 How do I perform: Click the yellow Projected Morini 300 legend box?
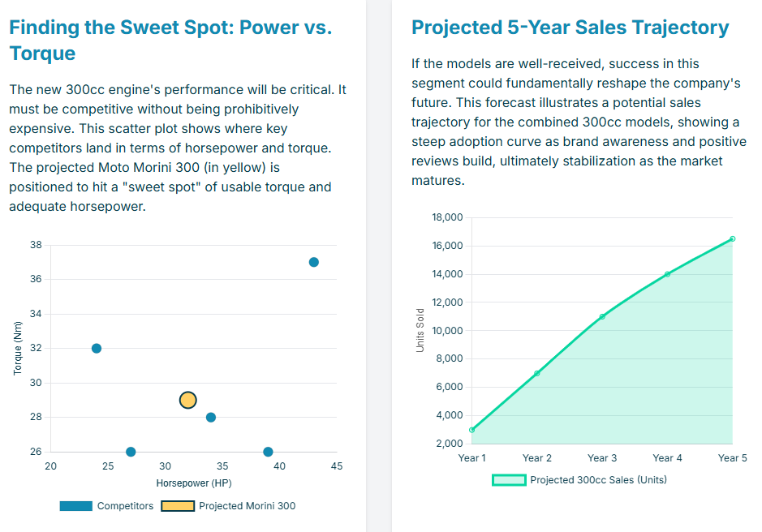click(178, 506)
